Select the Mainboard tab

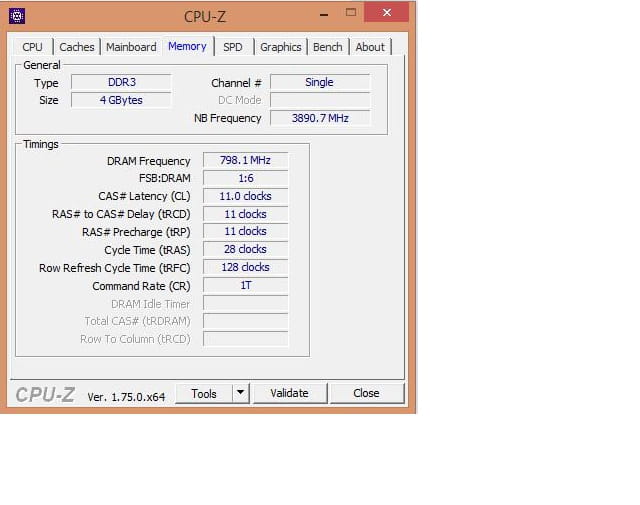[x=131, y=47]
